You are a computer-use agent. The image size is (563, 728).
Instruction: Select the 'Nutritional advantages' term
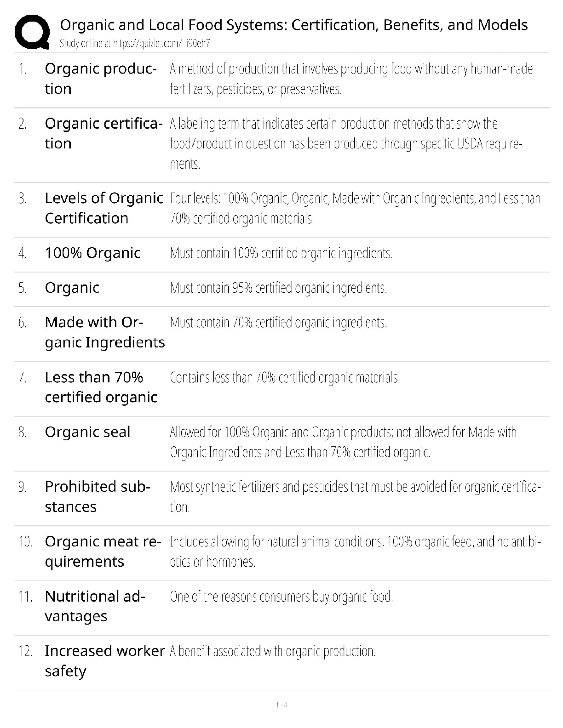click(95, 606)
